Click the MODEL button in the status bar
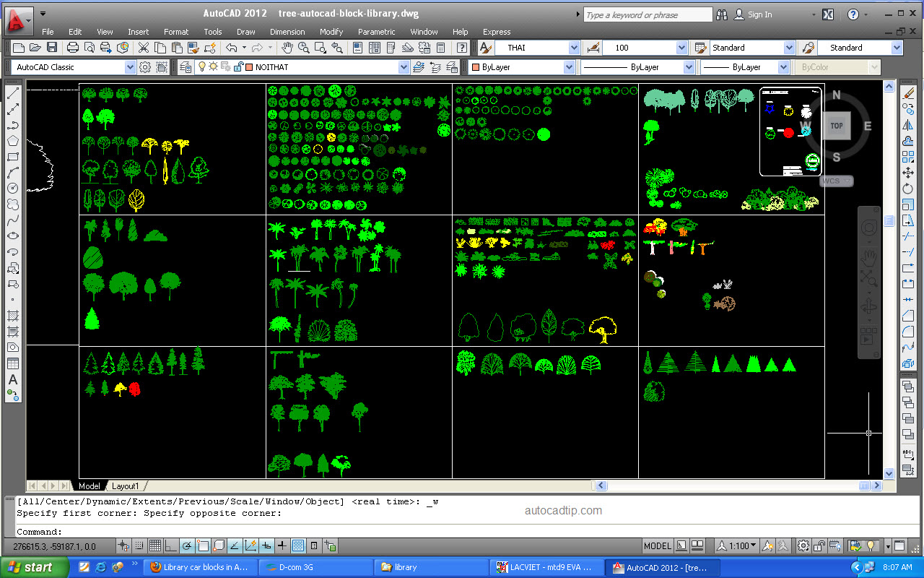The height and width of the screenshot is (578, 924). (657, 545)
